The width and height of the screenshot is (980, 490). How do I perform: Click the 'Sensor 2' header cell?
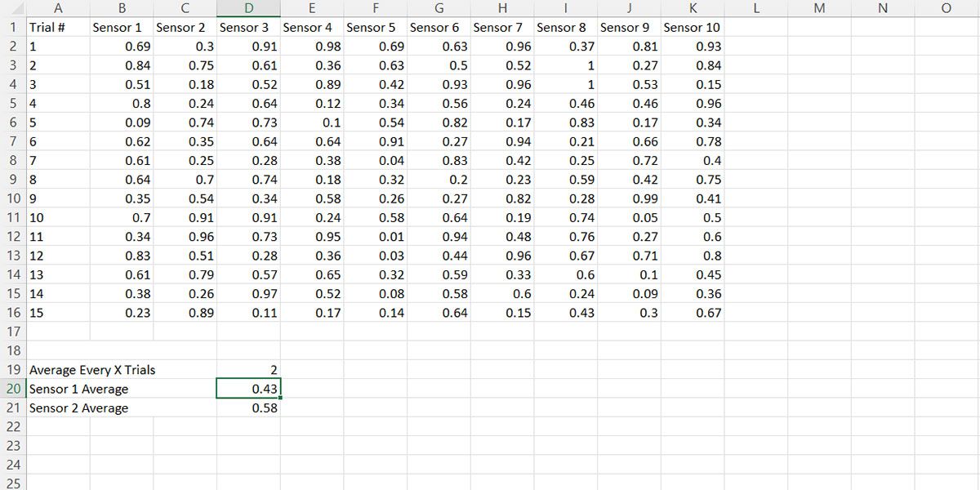(185, 27)
